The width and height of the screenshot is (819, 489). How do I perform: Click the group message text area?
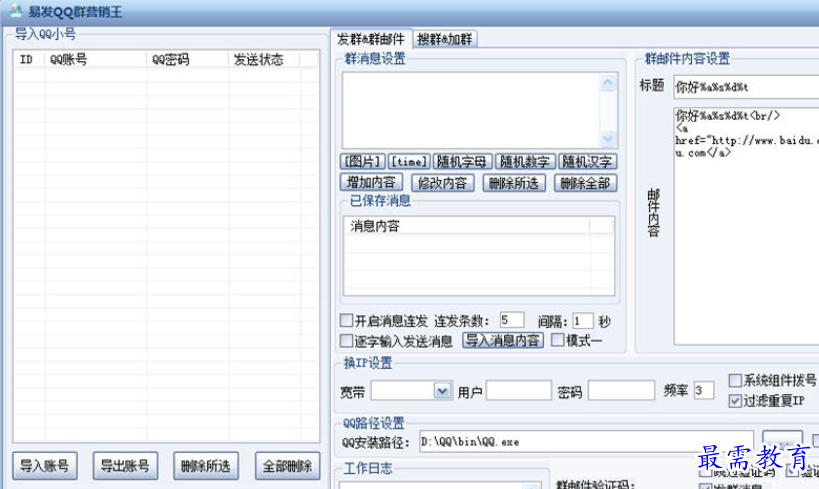coord(471,110)
